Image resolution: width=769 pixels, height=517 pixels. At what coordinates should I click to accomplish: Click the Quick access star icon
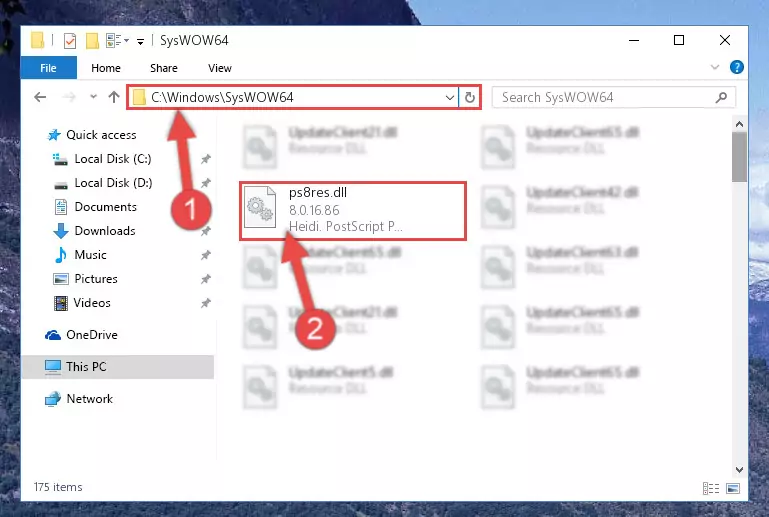[x=54, y=135]
